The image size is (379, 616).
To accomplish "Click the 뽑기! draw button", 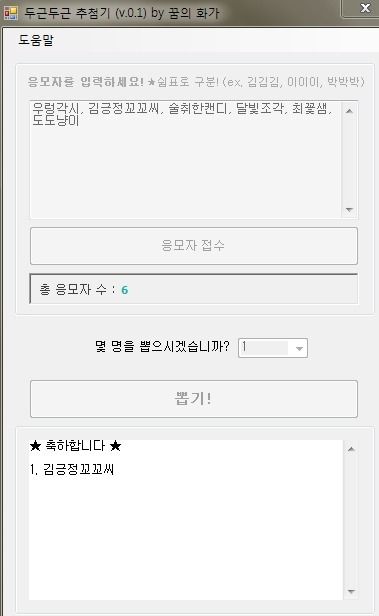I will [x=194, y=399].
